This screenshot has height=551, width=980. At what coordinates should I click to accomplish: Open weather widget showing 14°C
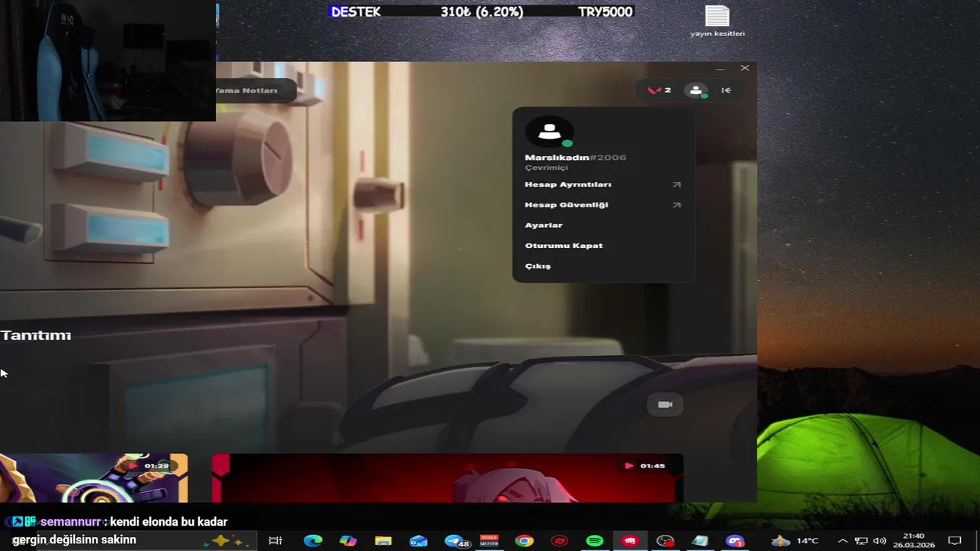[795, 541]
